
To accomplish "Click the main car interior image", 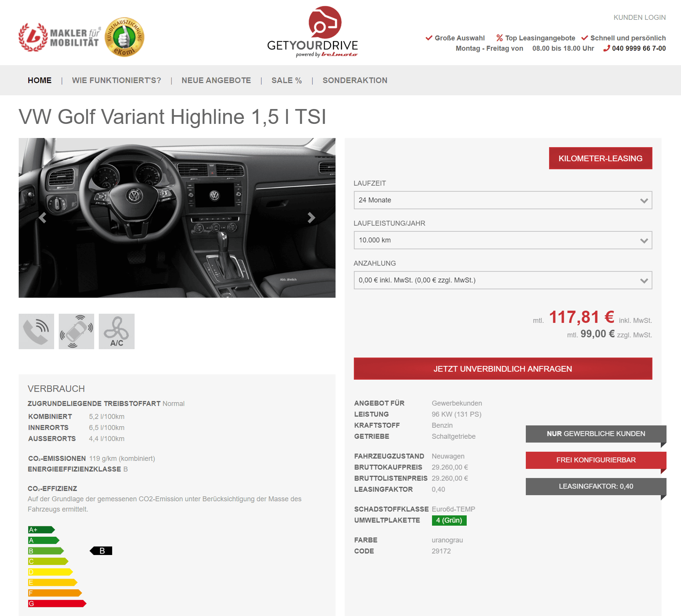I will coord(177,218).
